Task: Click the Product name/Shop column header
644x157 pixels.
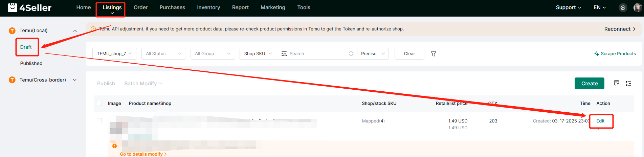Action: pyautogui.click(x=150, y=103)
